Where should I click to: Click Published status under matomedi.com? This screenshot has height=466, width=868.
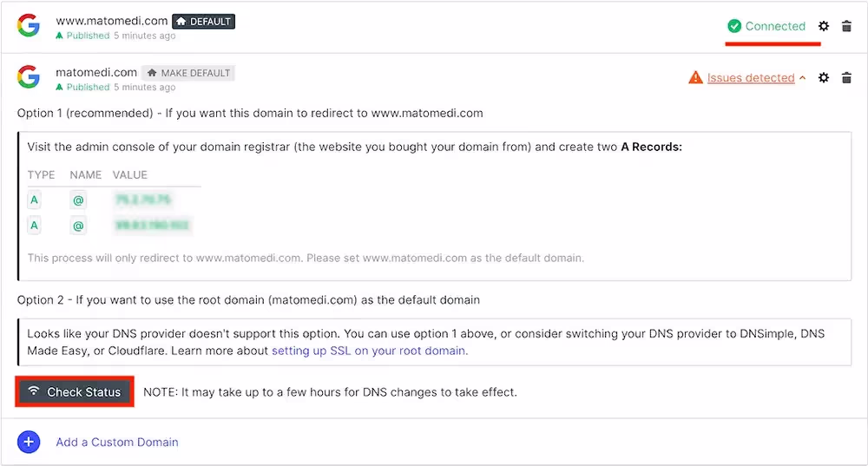[88, 87]
